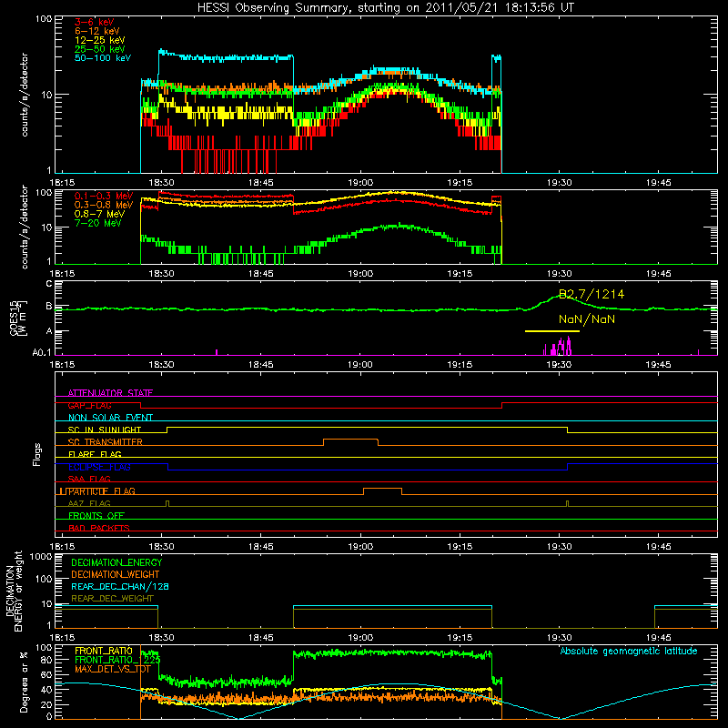Screen dimensions: 728x728
Task: Click the 19:00 tick label under top panel
Action: pyautogui.click(x=360, y=183)
